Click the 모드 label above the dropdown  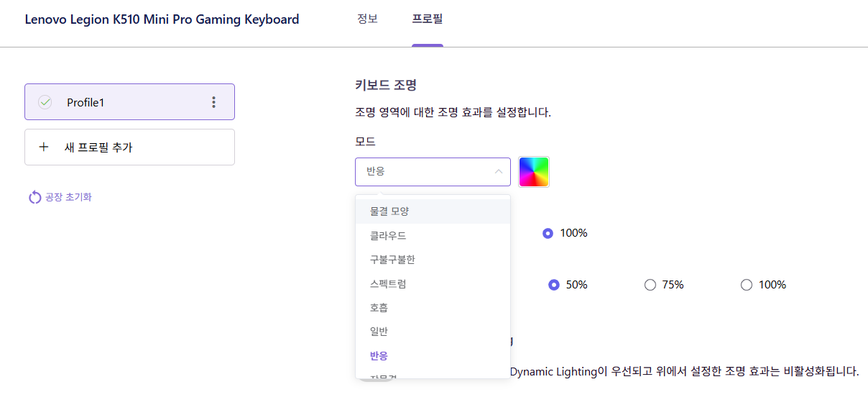pyautogui.click(x=365, y=141)
